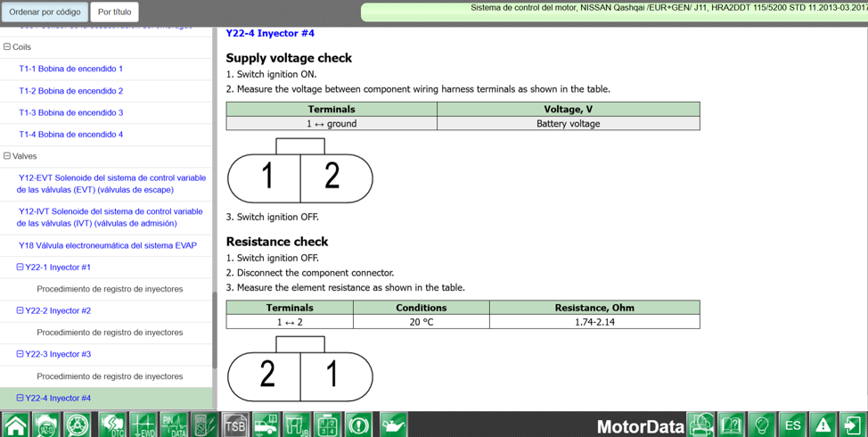Sort list with Ordenar por código

click(x=45, y=12)
